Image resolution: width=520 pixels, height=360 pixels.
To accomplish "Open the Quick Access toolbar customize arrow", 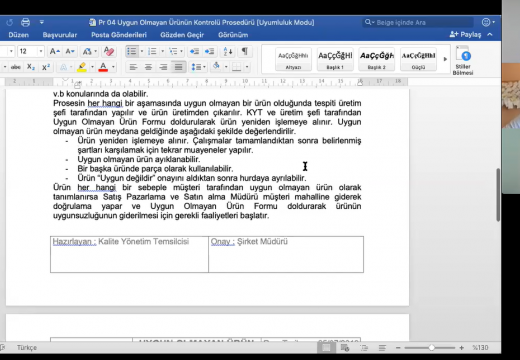I will point(42,22).
